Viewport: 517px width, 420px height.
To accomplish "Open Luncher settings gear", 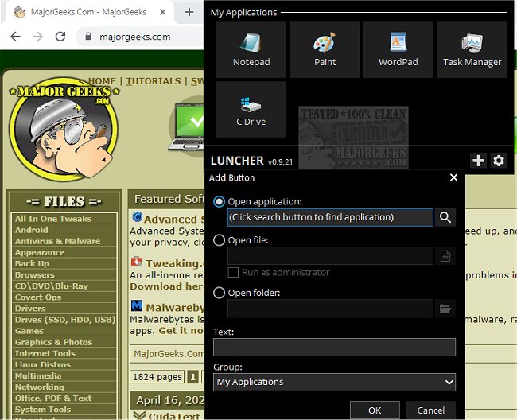I will tap(498, 161).
